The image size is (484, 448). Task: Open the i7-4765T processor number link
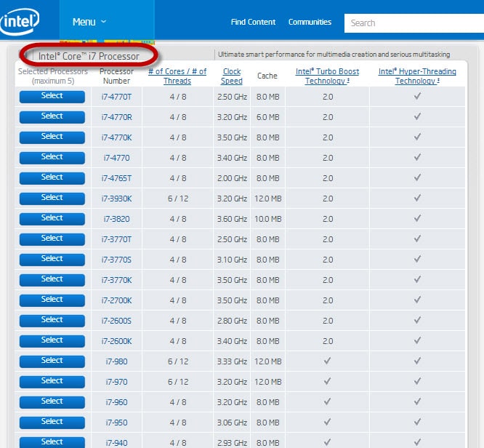(x=116, y=177)
